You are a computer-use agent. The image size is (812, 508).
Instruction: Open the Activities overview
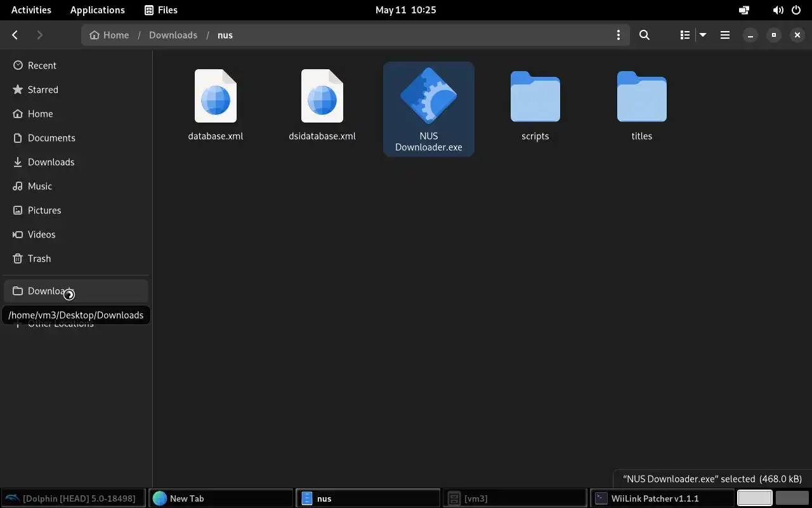(31, 10)
